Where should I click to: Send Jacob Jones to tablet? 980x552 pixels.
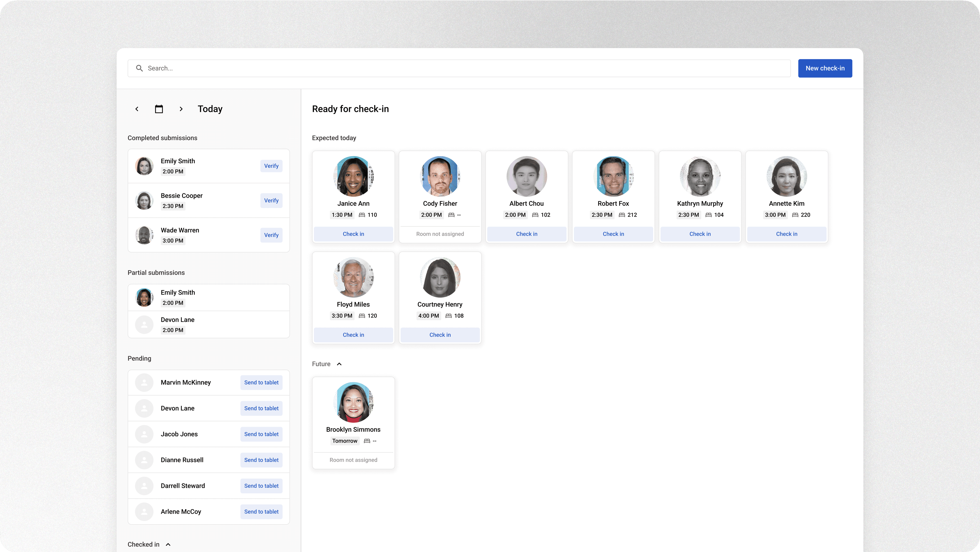click(x=261, y=434)
